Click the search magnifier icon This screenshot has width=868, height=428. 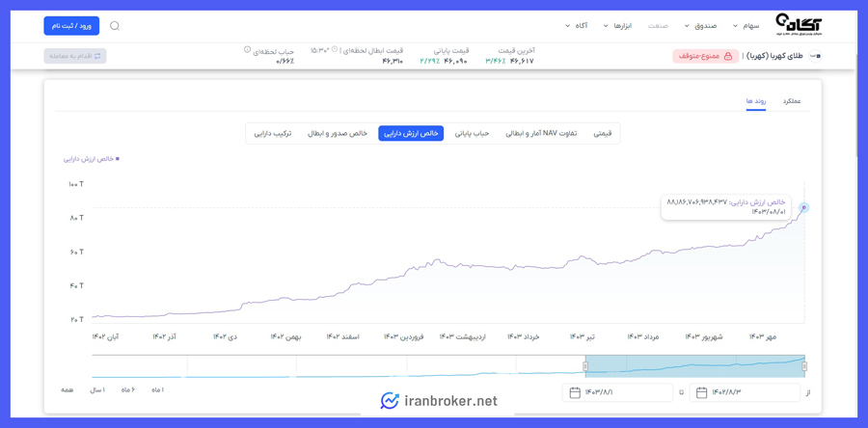115,26
